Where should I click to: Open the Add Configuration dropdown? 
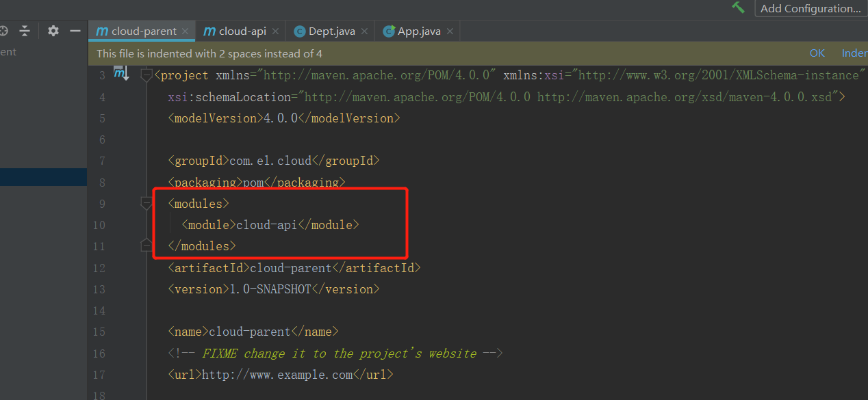[x=810, y=8]
